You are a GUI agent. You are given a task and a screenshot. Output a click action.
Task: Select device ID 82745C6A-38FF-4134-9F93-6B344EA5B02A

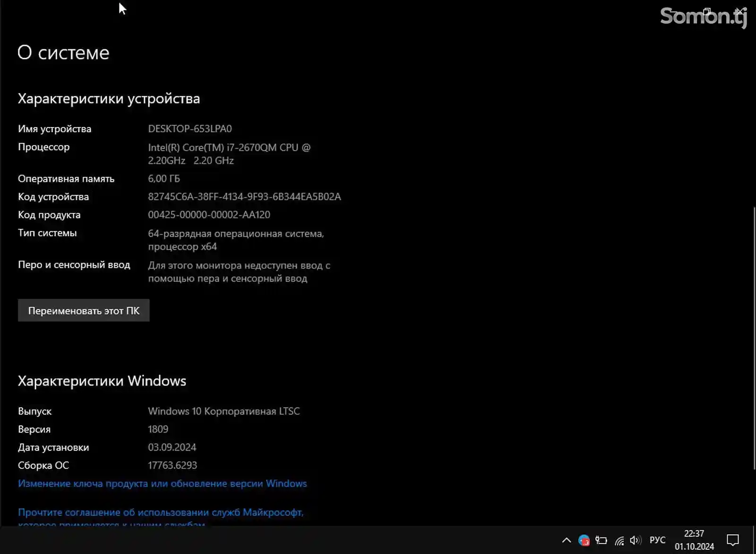click(x=244, y=196)
